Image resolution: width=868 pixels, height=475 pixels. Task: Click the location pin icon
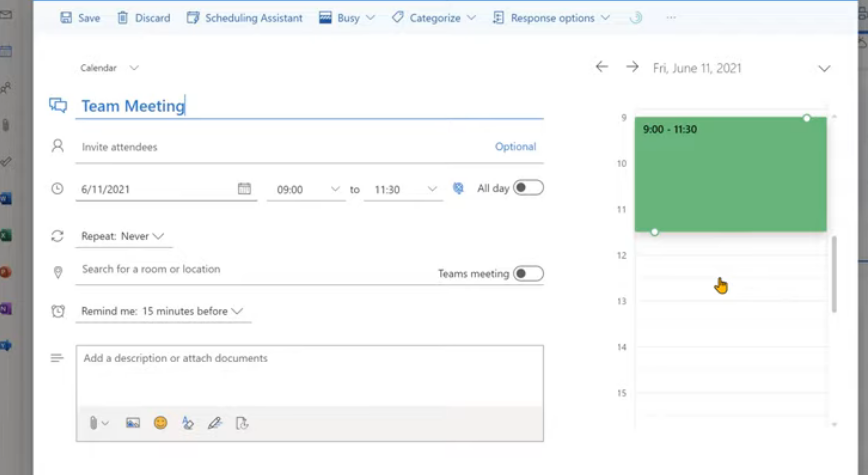tap(58, 272)
